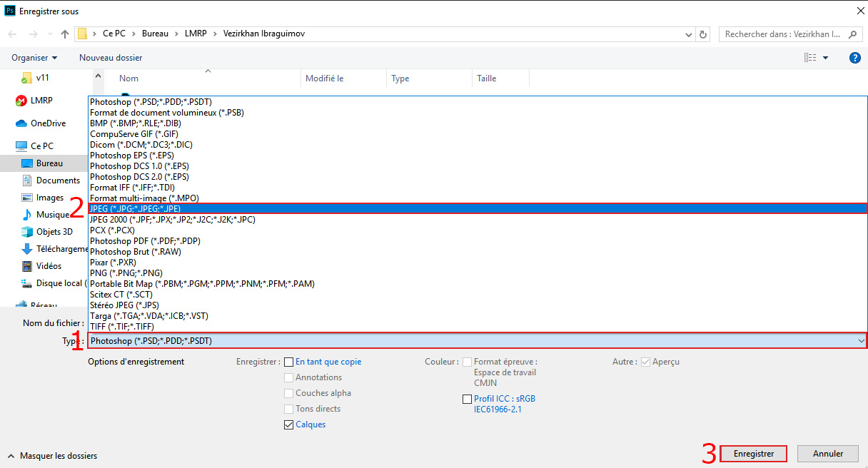868x468 pixels.
Task: Go up one folder level
Action: coord(65,34)
